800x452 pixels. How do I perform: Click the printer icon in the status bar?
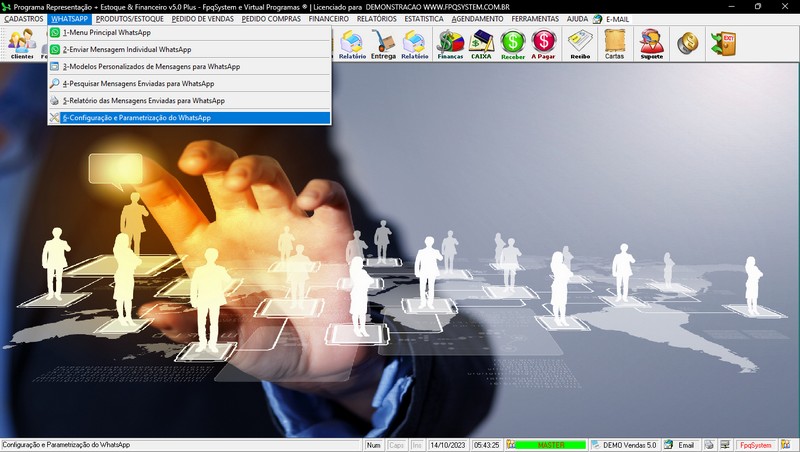click(709, 445)
